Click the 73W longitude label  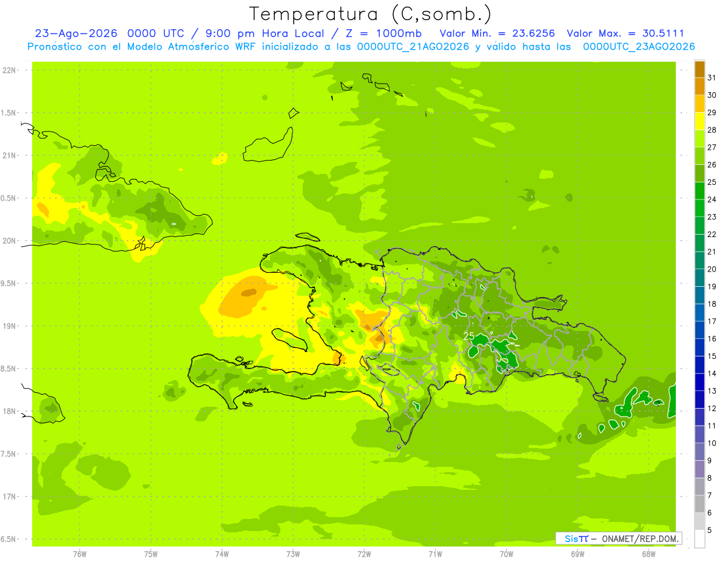[293, 554]
